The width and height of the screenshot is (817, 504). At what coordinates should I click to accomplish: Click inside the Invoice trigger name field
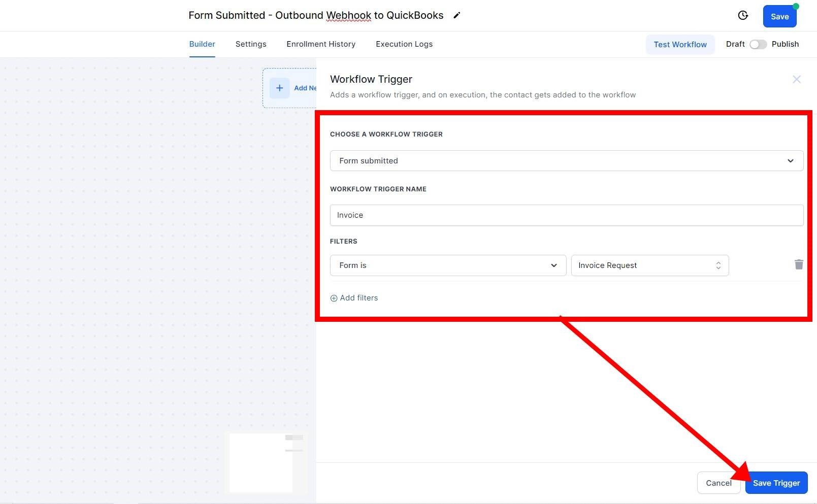point(566,215)
